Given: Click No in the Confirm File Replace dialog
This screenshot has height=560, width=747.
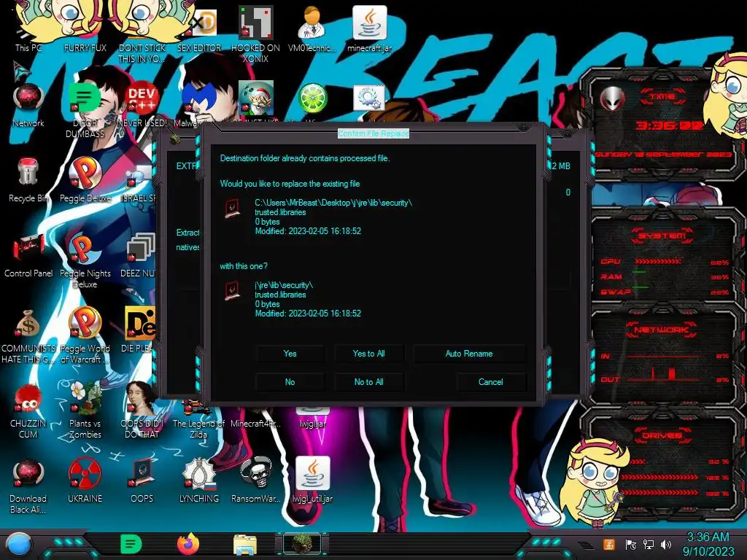Looking at the screenshot, I should (290, 382).
